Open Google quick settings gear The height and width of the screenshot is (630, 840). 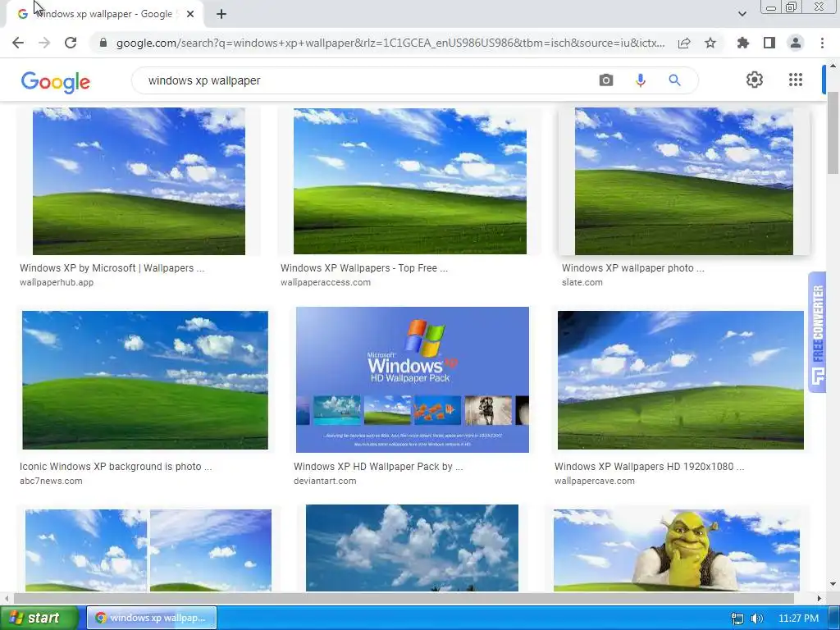[x=755, y=80]
